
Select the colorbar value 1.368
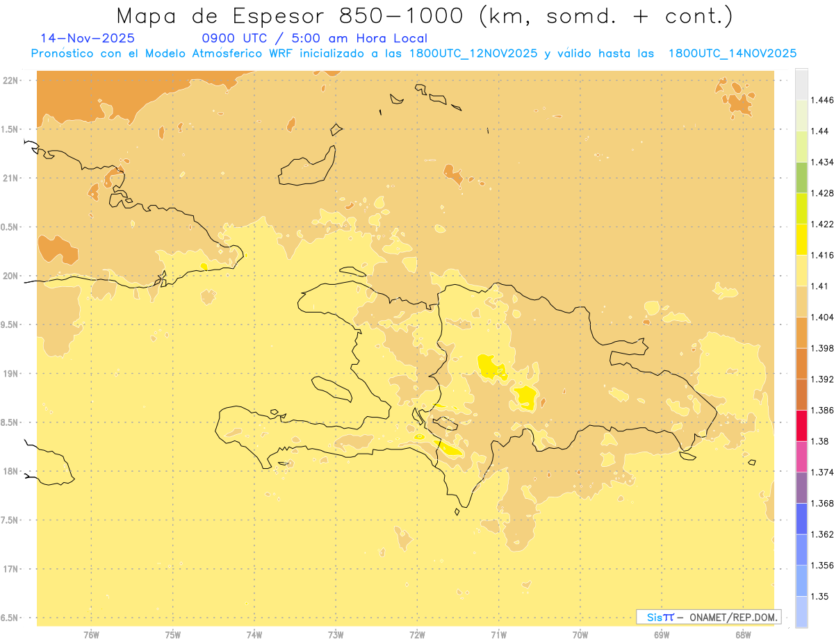(821, 503)
